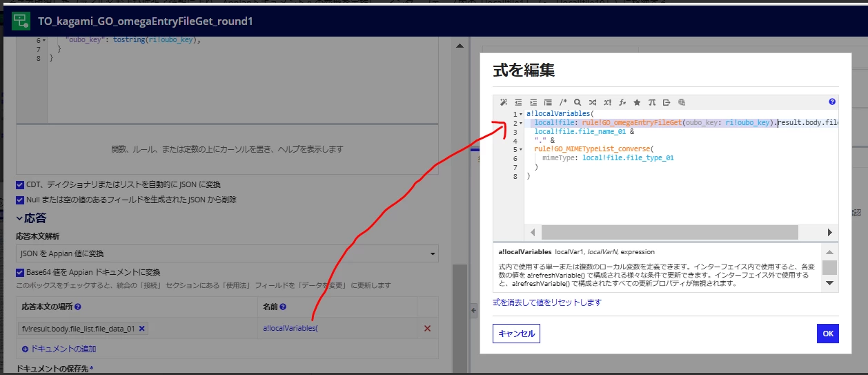This screenshot has height=375, width=868.
Task: Fold line 1 a!localVariables in editor
Action: click(521, 114)
